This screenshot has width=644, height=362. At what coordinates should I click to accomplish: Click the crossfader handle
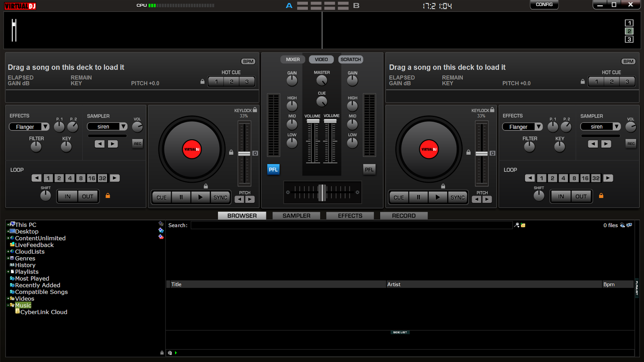pyautogui.click(x=322, y=192)
